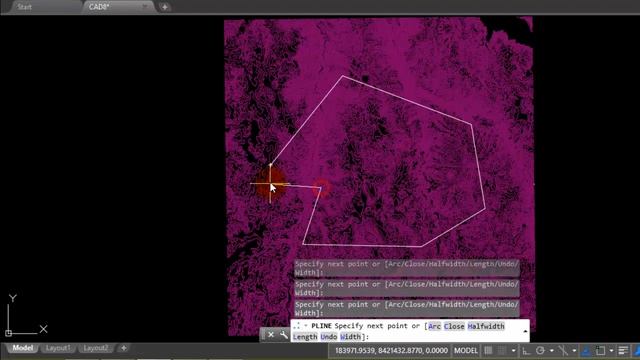Open object snap options dropdown arrow
The height and width of the screenshot is (360, 640).
tap(611, 351)
